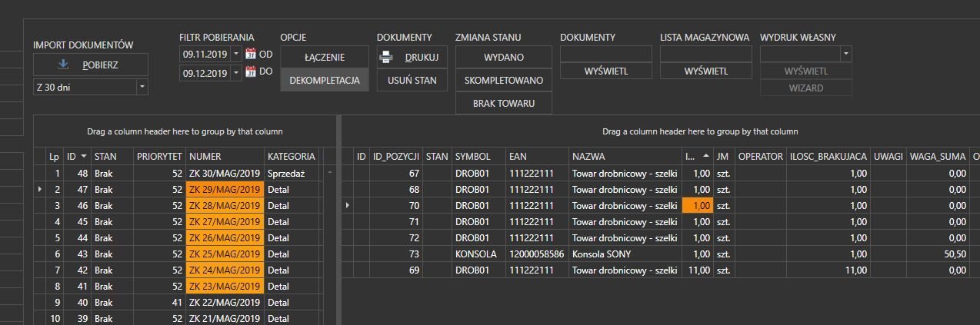Select document ZK 29/MAG/2019

225,189
